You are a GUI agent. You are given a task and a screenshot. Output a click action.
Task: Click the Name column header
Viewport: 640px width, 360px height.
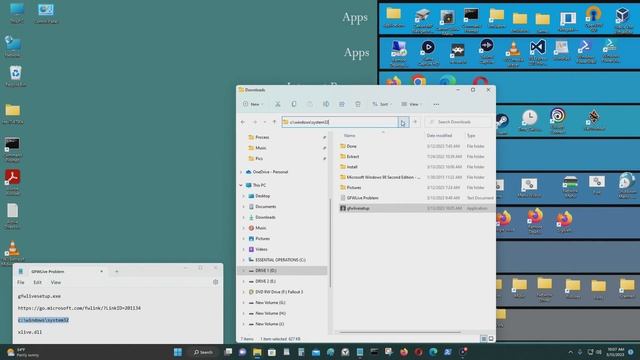click(349, 136)
